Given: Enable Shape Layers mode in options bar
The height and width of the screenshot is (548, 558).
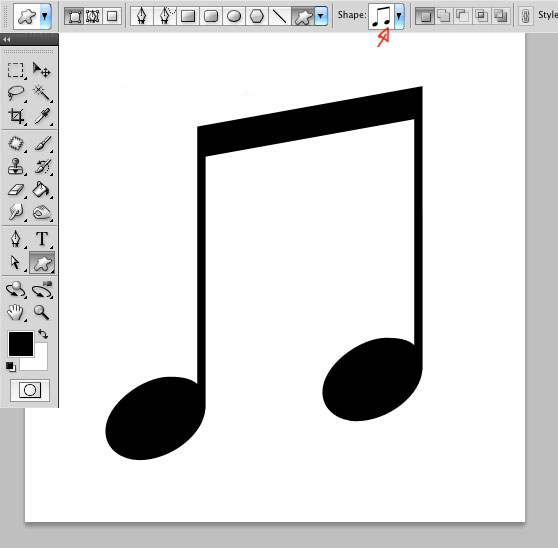Looking at the screenshot, I should [x=74, y=16].
